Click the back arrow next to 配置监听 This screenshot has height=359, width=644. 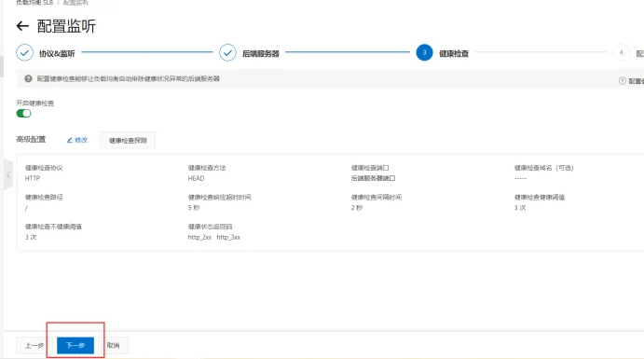[22, 26]
